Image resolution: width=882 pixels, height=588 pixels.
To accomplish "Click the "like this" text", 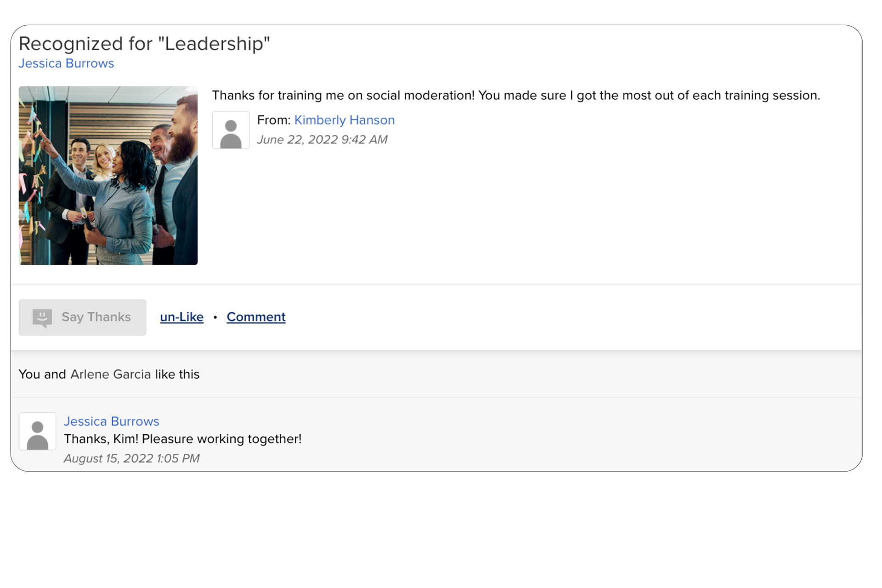I will (177, 374).
